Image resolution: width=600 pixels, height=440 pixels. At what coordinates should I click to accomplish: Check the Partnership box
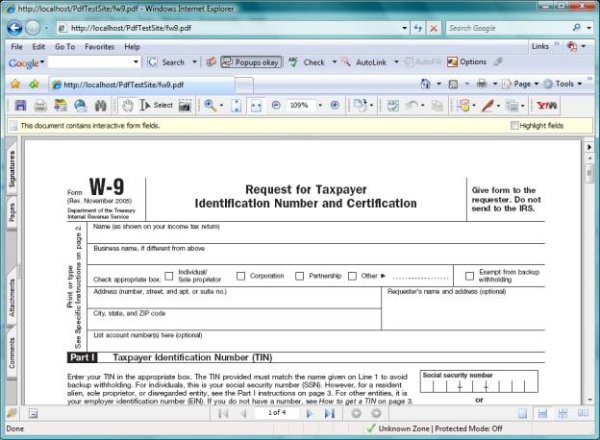[300, 276]
